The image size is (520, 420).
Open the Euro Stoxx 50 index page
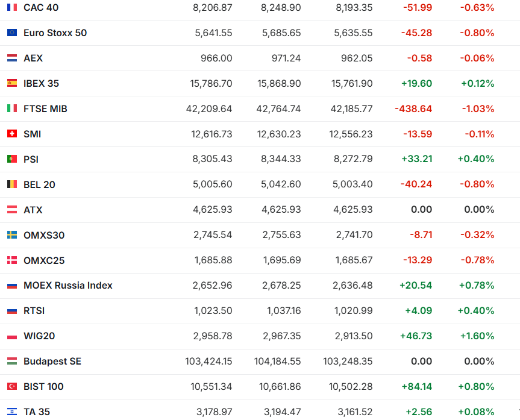tap(55, 33)
